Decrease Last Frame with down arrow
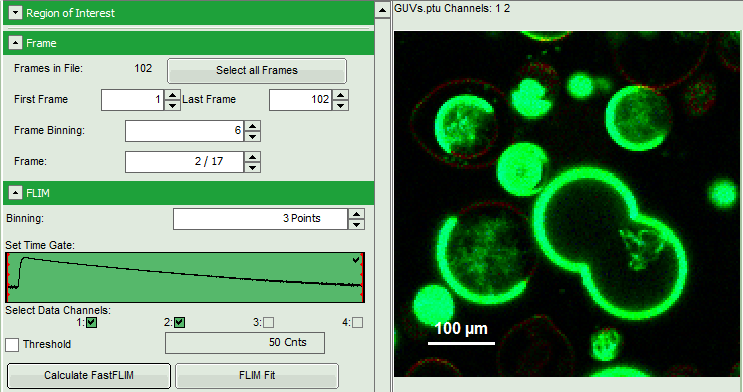The width and height of the screenshot is (743, 392). pos(340,105)
